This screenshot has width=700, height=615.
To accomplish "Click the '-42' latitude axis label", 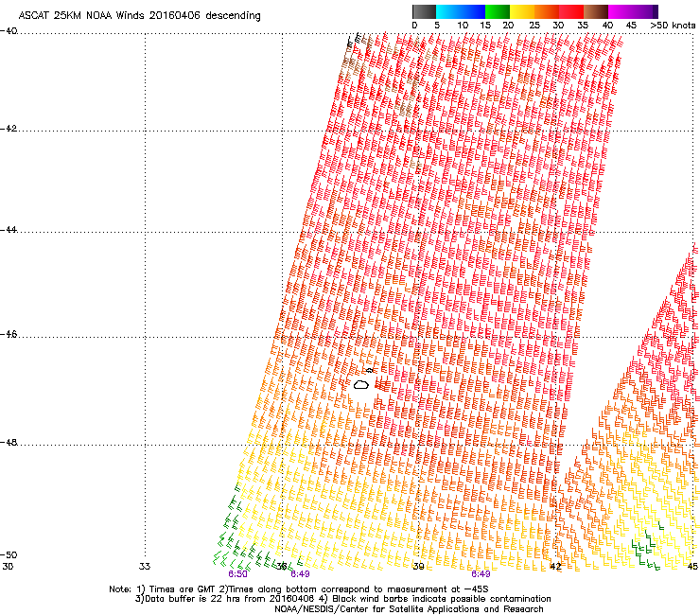I will click(x=9, y=129).
